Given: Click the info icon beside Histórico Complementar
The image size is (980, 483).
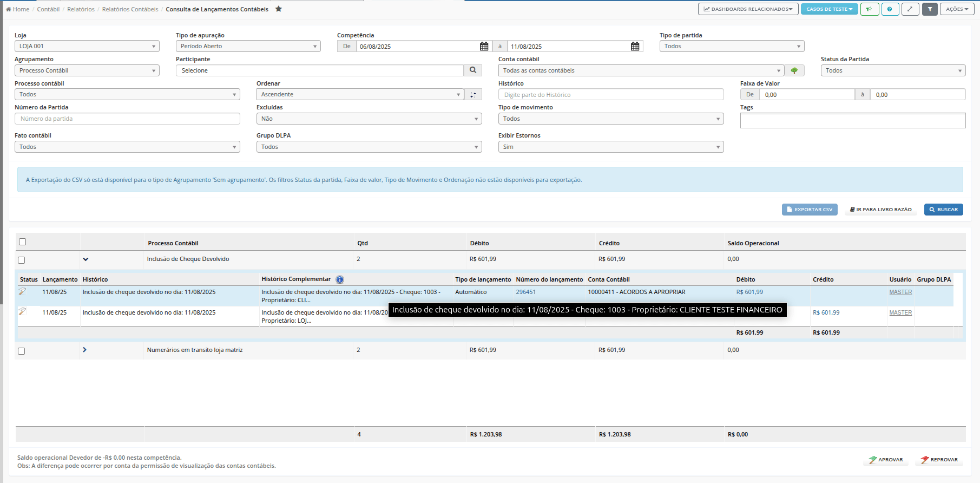Looking at the screenshot, I should [x=340, y=279].
